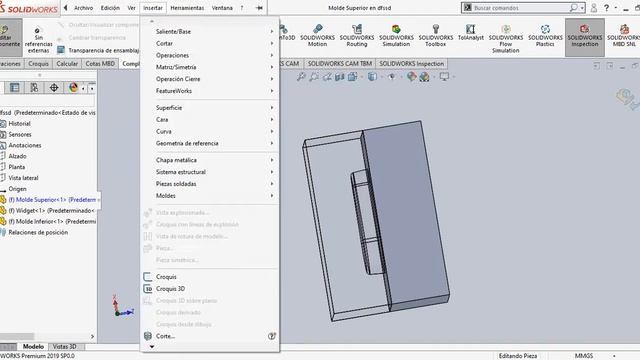Image resolution: width=640 pixels, height=360 pixels.
Task: Select Modelo bottom tab
Action: (x=33, y=347)
